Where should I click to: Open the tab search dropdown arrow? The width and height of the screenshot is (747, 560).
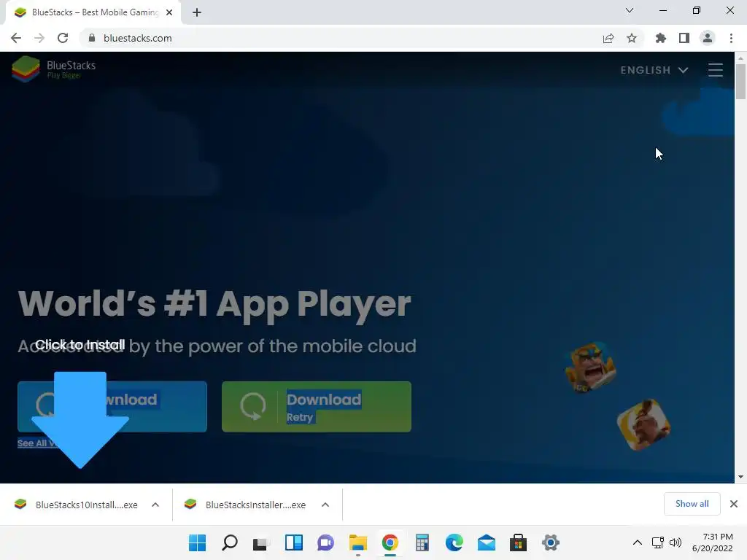630,10
